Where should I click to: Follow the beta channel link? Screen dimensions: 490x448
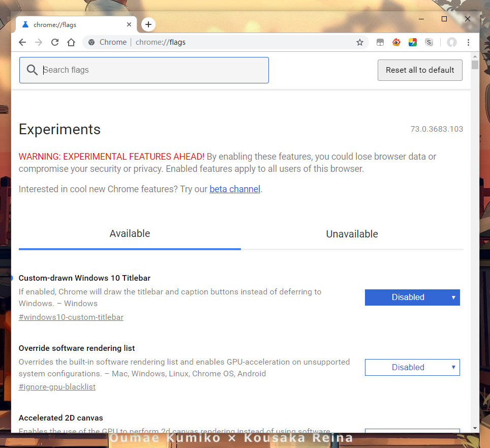click(x=235, y=189)
